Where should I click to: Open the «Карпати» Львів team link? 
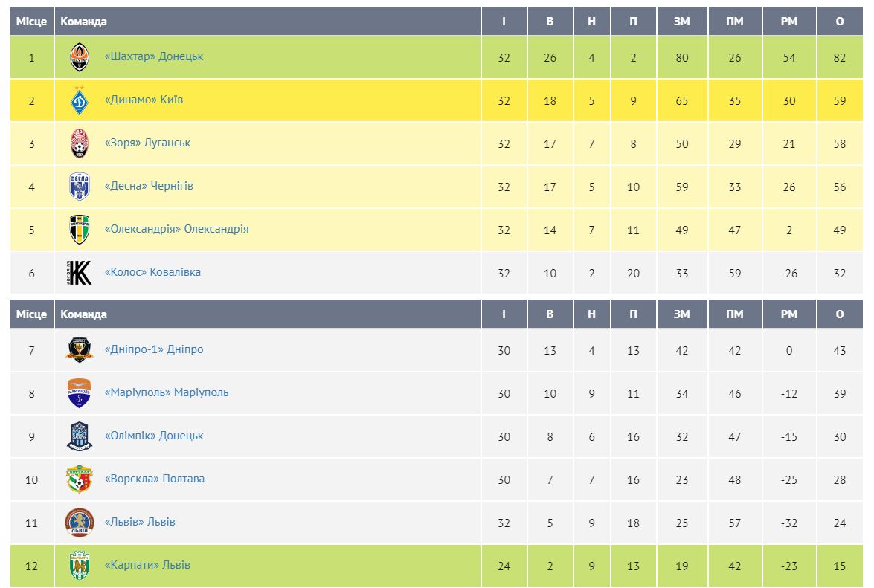click(x=147, y=565)
